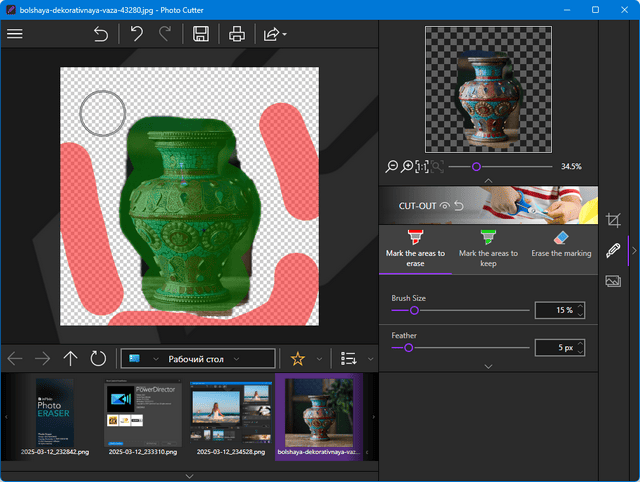Toggle the CUT-OUT preview eye icon

[445, 205]
